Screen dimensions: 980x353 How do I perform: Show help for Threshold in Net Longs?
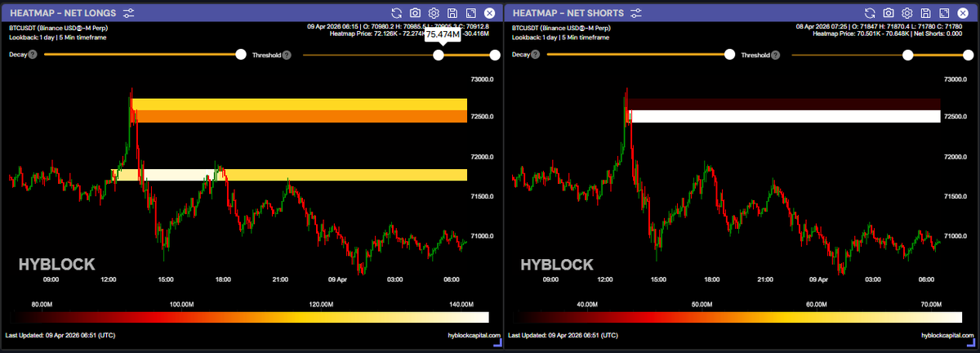pyautogui.click(x=287, y=55)
